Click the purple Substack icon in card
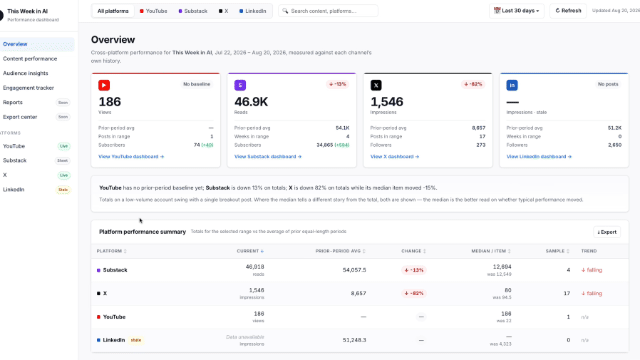This screenshot has height=360, width=640. 240,85
